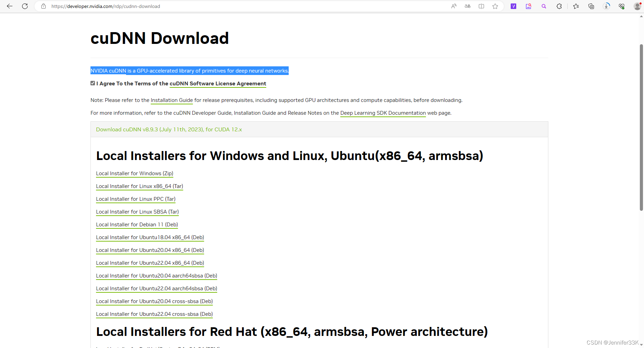Open the pink image search extension
Screen dimensions: 644x348
(529, 6)
